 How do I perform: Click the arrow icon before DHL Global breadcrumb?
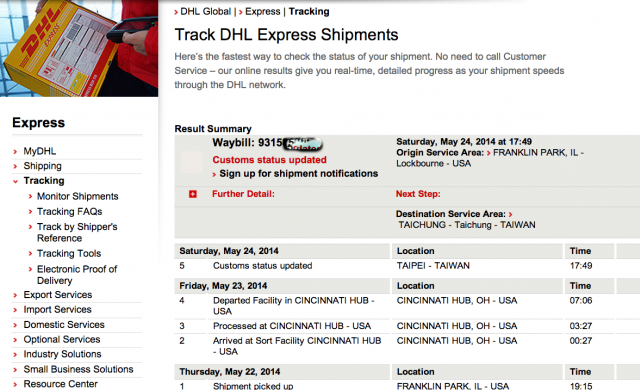176,12
